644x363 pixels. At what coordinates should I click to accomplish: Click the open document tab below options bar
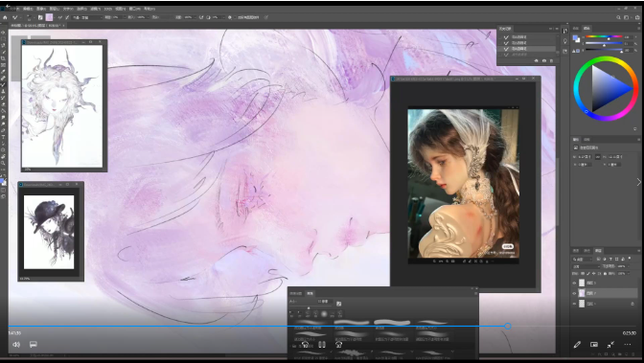(37, 26)
